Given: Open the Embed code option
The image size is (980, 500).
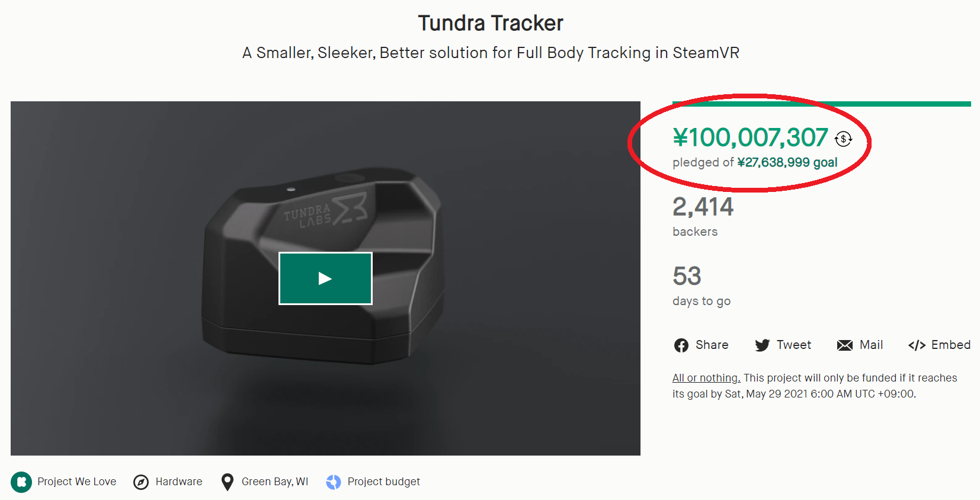Looking at the screenshot, I should pos(918,345).
